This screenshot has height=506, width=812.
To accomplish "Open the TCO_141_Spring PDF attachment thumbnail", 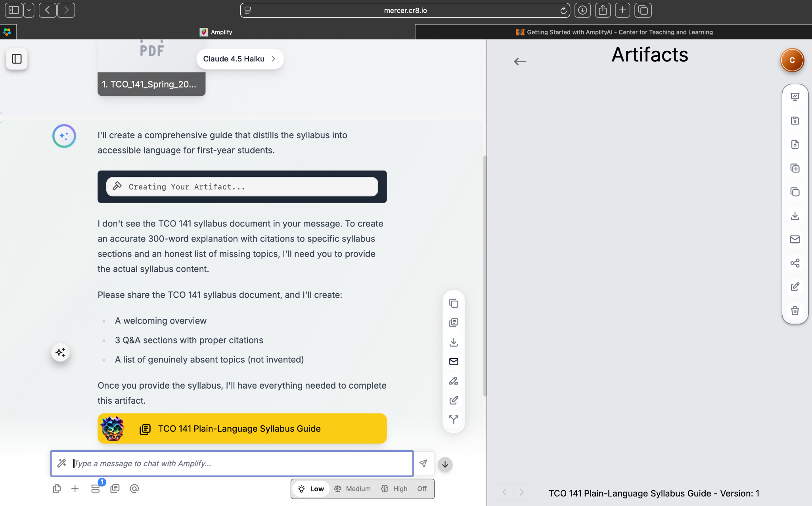I will click(x=151, y=67).
